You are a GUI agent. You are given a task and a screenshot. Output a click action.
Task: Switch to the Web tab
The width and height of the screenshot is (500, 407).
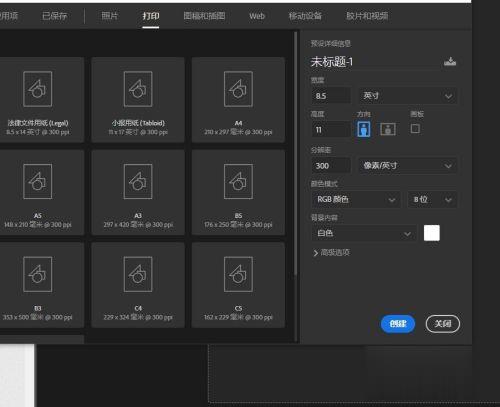tap(257, 16)
